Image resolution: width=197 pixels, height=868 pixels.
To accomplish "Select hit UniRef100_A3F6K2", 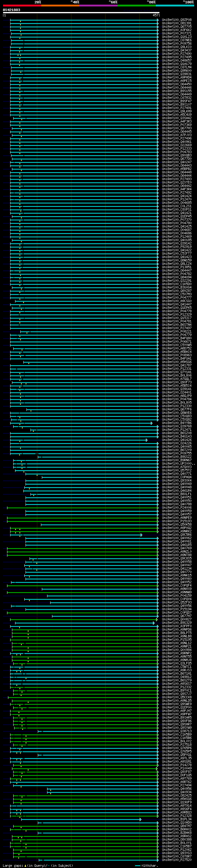I will click(176, 30).
